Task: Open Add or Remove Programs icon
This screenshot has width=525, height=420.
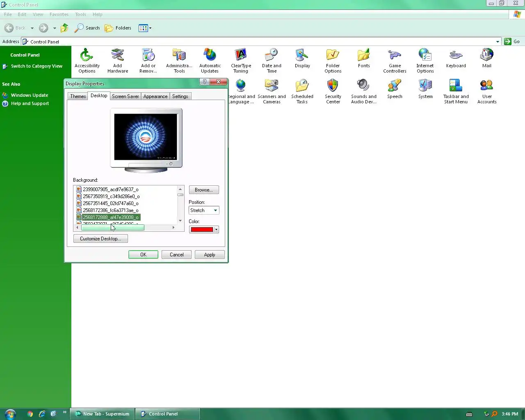Action: 148,61
